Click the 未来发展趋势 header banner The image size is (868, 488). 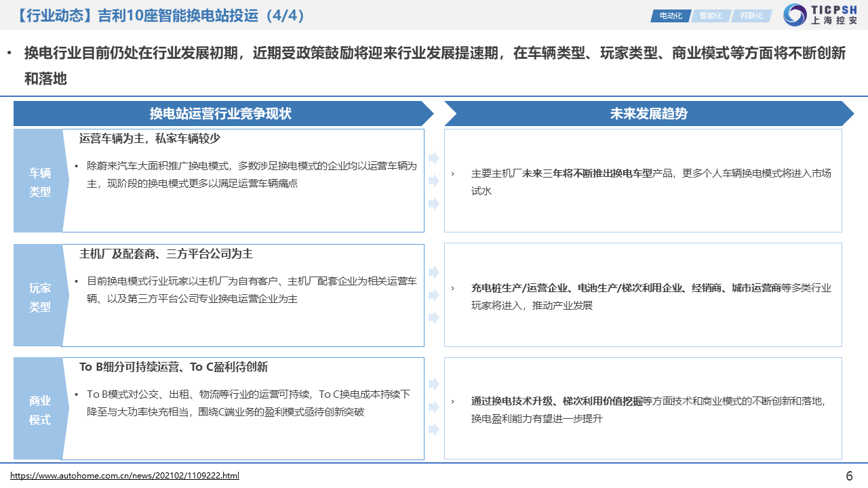click(x=648, y=114)
